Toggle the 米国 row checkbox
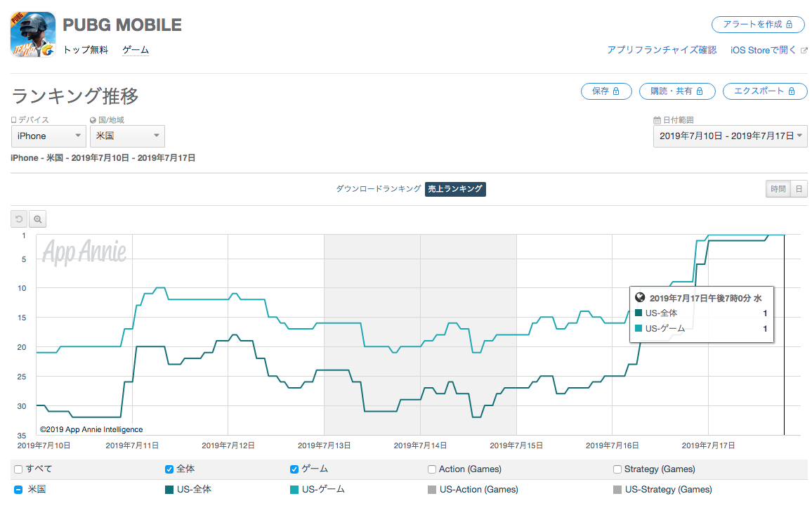Screen dimensions: 812x508 (x=19, y=490)
